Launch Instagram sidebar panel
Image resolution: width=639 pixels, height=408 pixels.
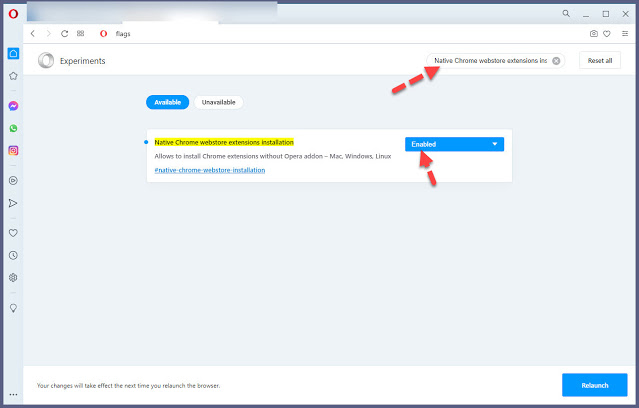pyautogui.click(x=13, y=151)
